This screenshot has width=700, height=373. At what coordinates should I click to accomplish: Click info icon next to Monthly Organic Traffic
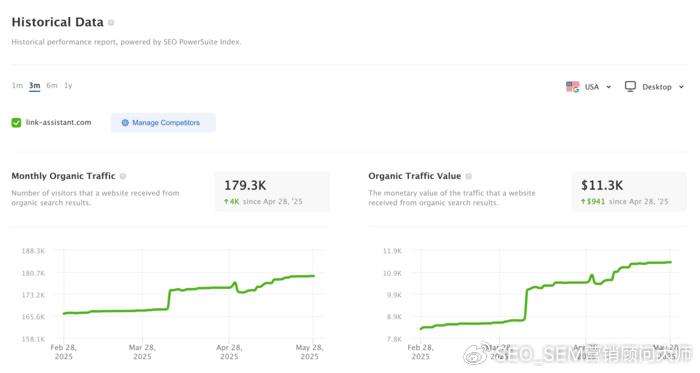[123, 176]
